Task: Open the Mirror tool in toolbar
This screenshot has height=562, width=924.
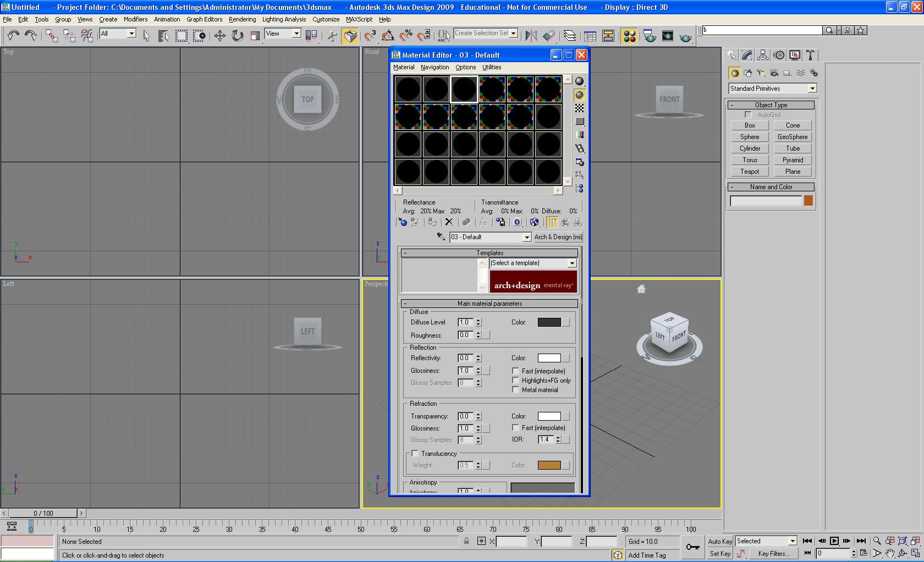Action: 531,36
